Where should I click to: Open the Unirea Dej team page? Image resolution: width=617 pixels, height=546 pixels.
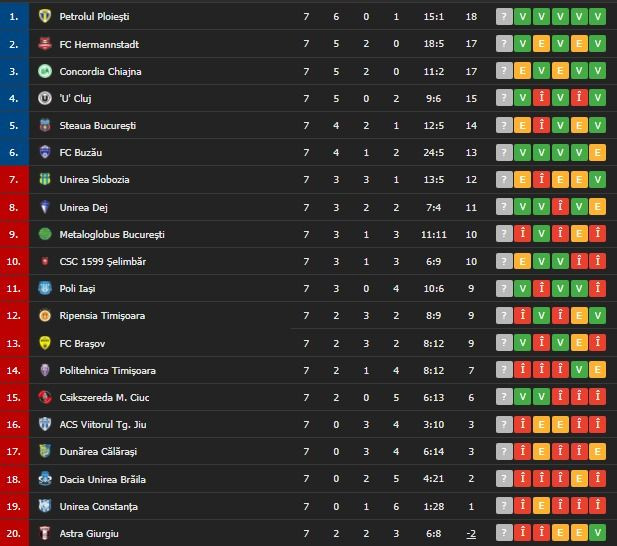pyautogui.click(x=84, y=207)
